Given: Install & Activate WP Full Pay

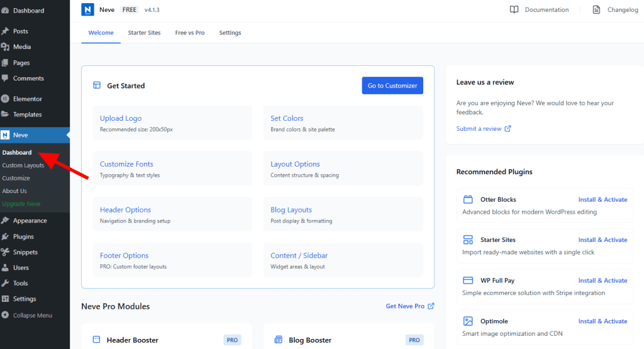Looking at the screenshot, I should click(x=602, y=280).
